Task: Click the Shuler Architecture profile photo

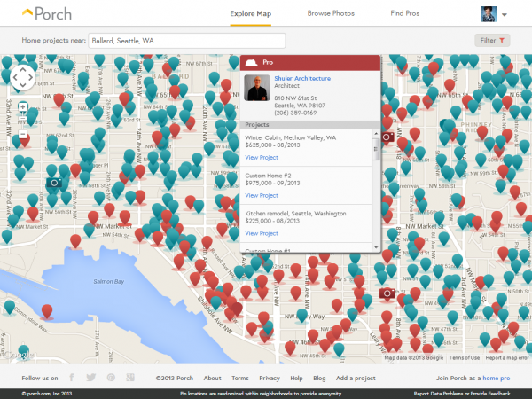Action: 257,88
